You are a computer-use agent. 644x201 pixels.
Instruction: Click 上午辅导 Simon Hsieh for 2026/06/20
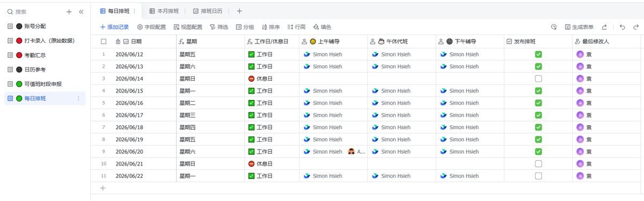click(x=323, y=152)
